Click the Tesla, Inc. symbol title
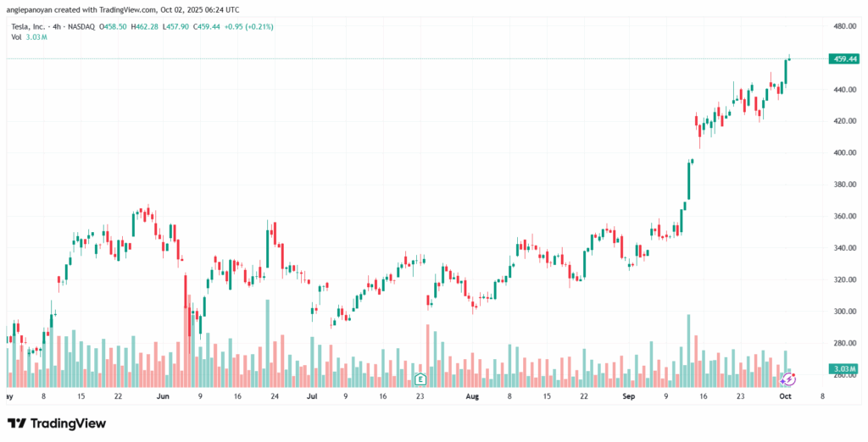This screenshot has height=442, width=868. pos(27,26)
